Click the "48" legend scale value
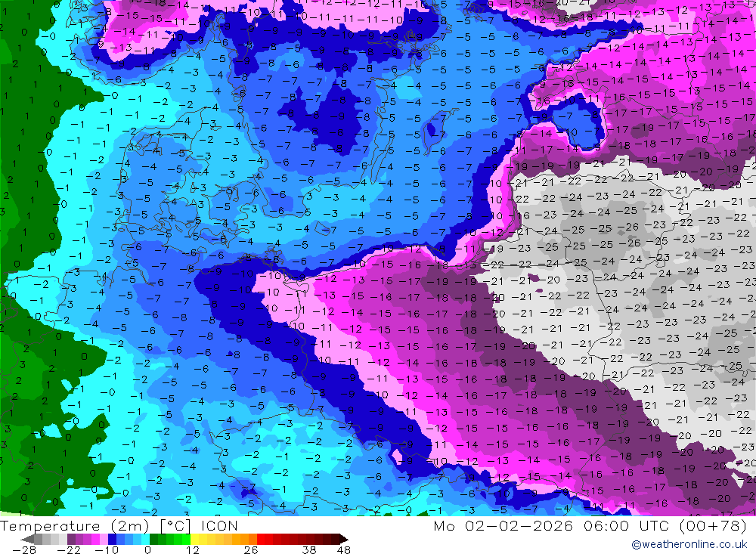The image size is (756, 554). pyautogui.click(x=344, y=550)
